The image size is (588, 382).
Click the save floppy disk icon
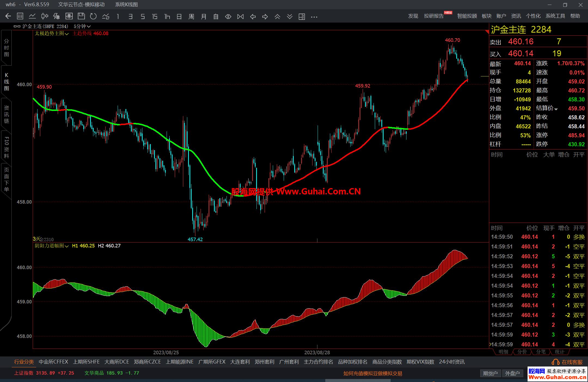[x=81, y=17]
